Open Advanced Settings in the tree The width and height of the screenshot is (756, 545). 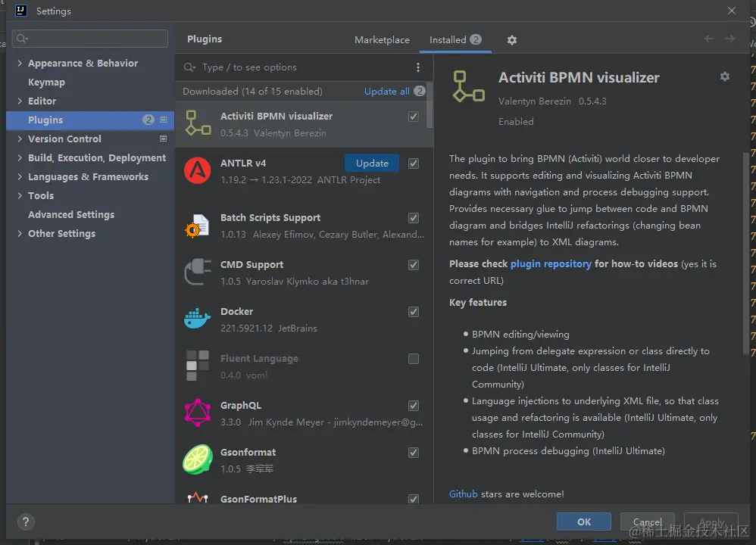71,214
